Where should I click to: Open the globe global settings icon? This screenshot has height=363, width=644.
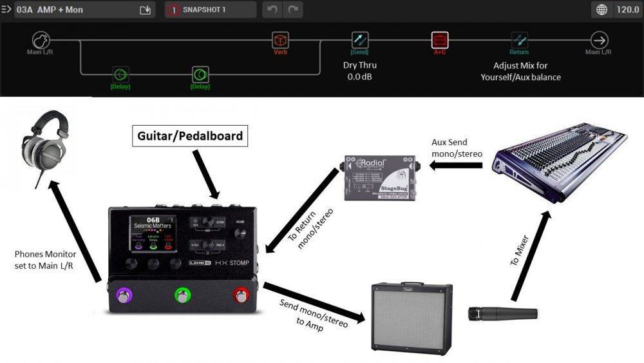coord(601,10)
